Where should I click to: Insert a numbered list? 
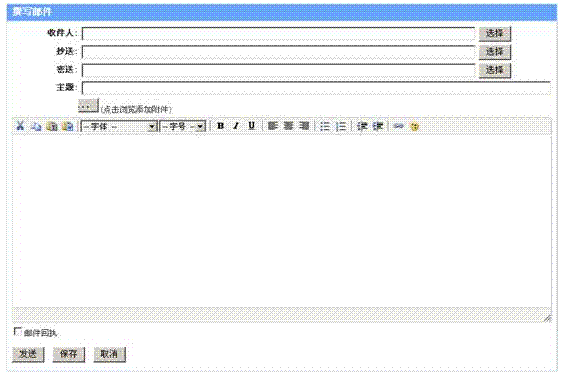click(341, 126)
